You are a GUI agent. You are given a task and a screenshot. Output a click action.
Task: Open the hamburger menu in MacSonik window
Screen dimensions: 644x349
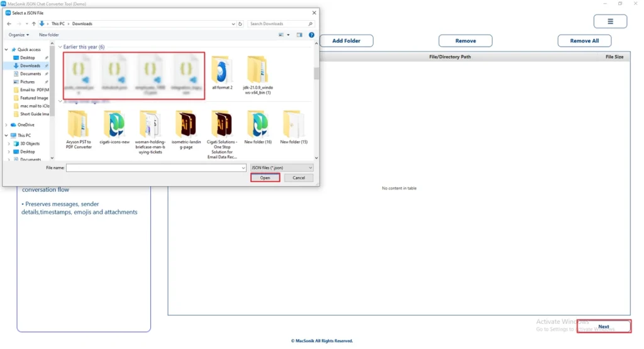[x=610, y=21]
